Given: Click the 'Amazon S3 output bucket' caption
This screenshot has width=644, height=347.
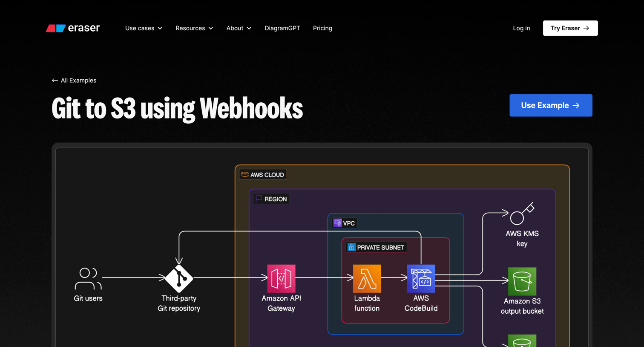Looking at the screenshot, I should [522, 306].
